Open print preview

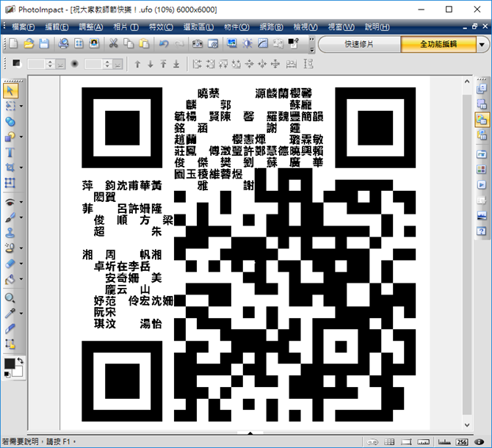pyautogui.click(x=64, y=43)
